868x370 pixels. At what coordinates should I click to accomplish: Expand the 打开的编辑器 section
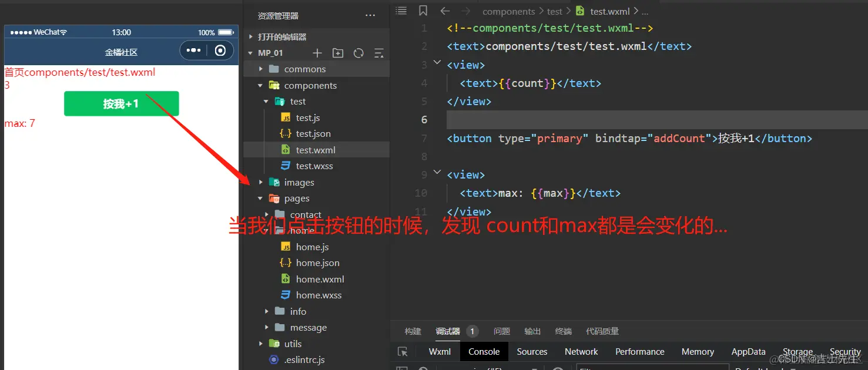coord(251,37)
